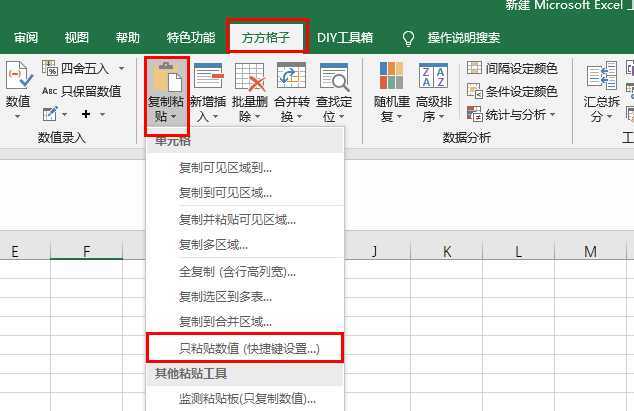Choose 复制选区到多表... menu item

pyautogui.click(x=245, y=297)
